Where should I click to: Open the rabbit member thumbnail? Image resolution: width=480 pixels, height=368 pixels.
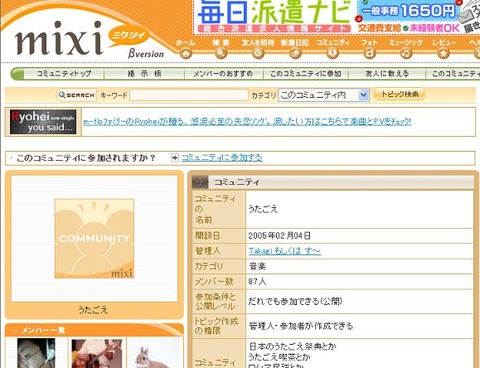coord(155,355)
